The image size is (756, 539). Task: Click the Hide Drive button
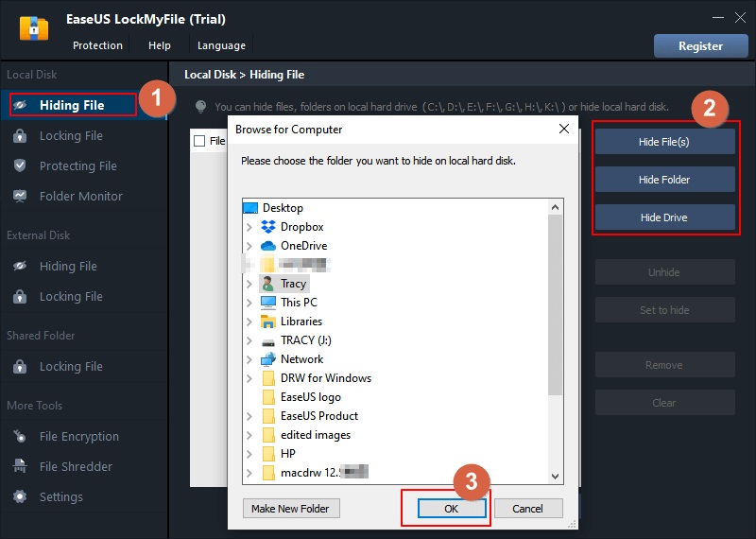(664, 217)
